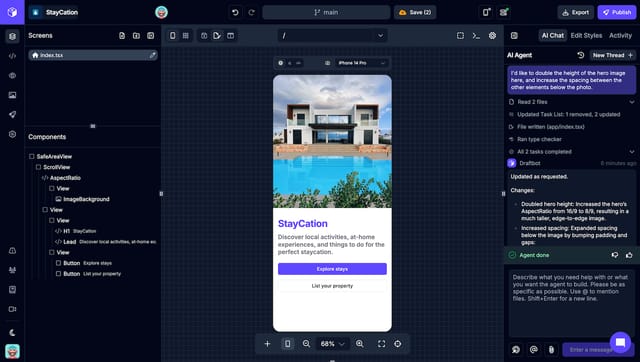
Task: Toggle split layout view icon
Action: click(231, 36)
